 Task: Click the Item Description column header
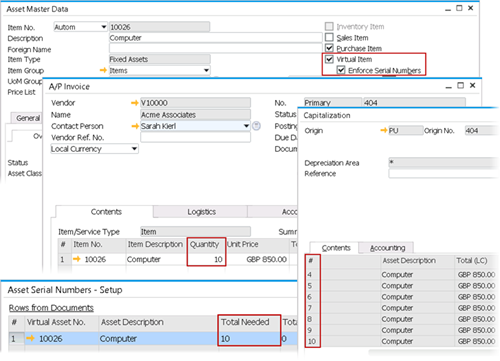156,244
